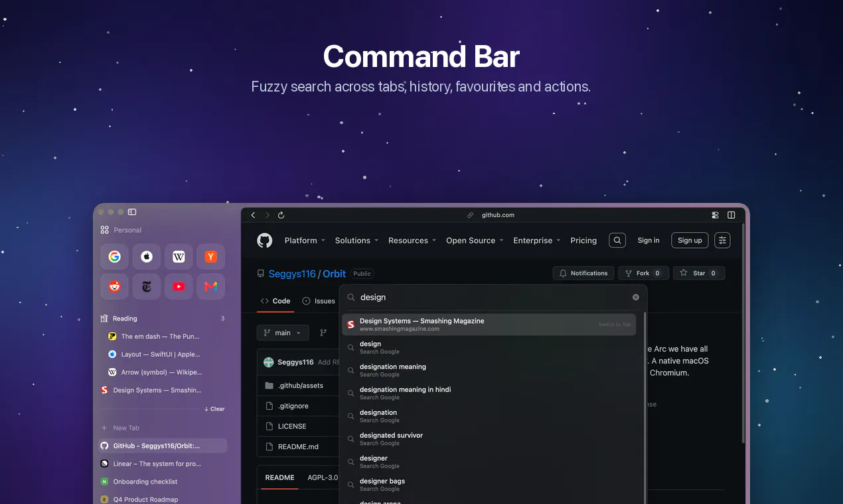
Task: Click the page vertical scrollbar
Action: [743, 332]
